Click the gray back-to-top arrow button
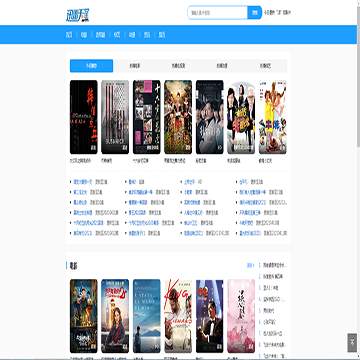Image resolution: width=360 pixels, height=360 pixels. coord(352,343)
